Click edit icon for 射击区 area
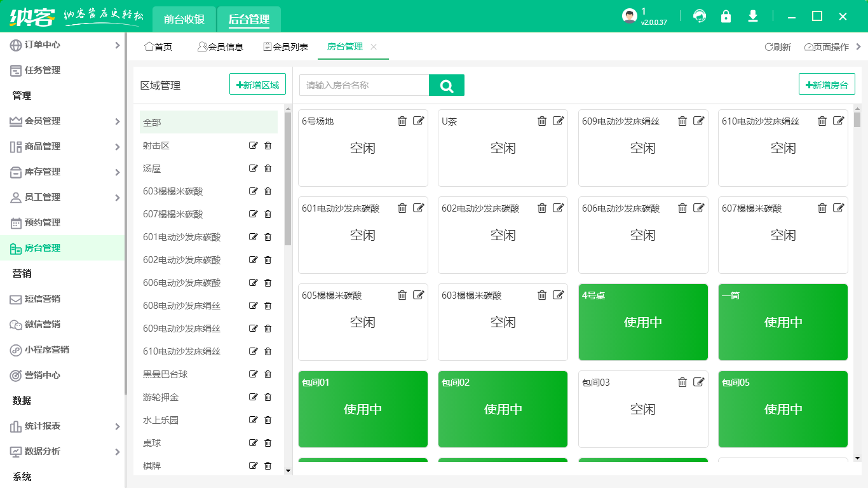This screenshot has width=868, height=488. tap(254, 146)
